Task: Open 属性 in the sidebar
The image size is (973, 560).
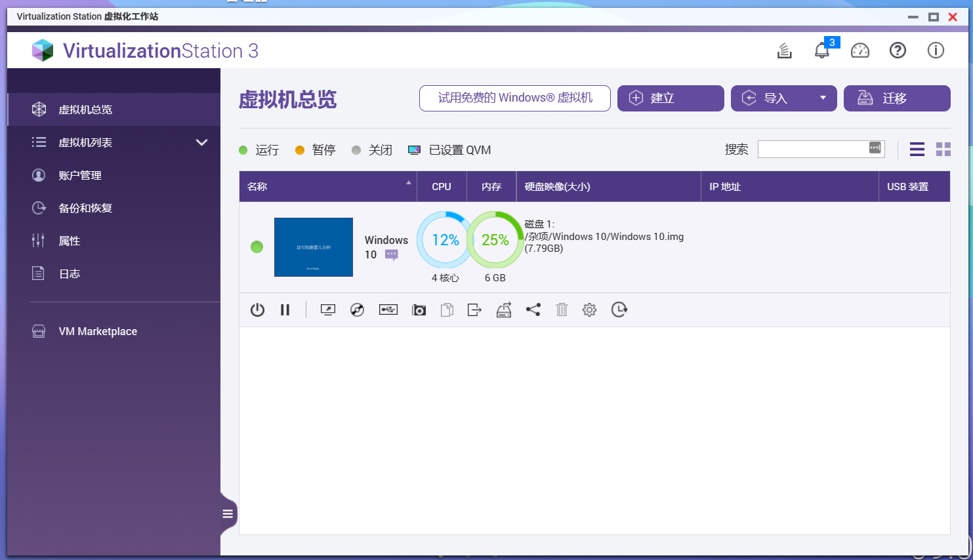Action: click(x=114, y=241)
